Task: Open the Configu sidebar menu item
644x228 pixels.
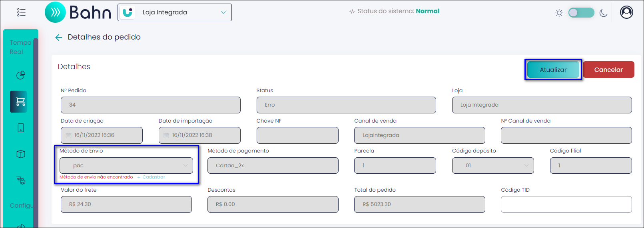Action: [22, 205]
